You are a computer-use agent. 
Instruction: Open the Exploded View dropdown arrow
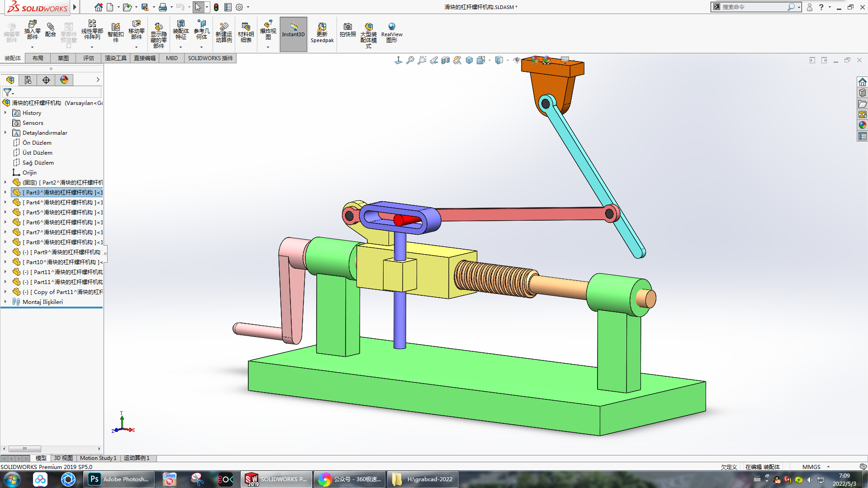[x=268, y=47]
